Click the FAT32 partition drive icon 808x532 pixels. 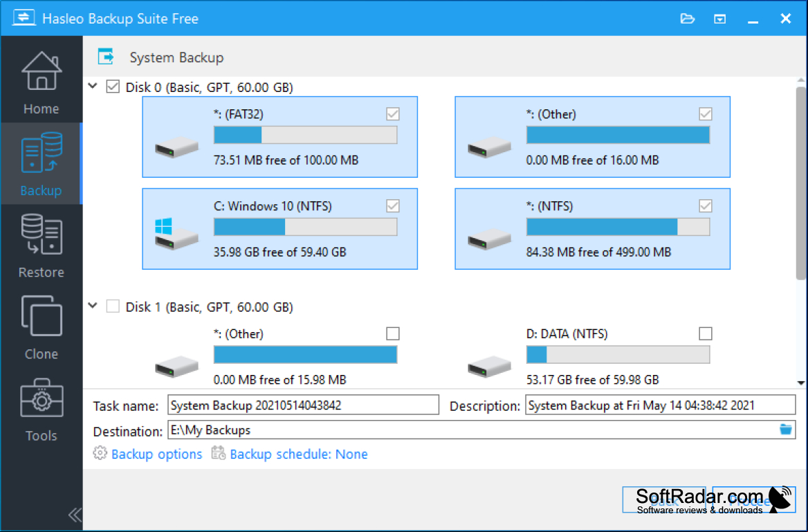click(x=177, y=147)
